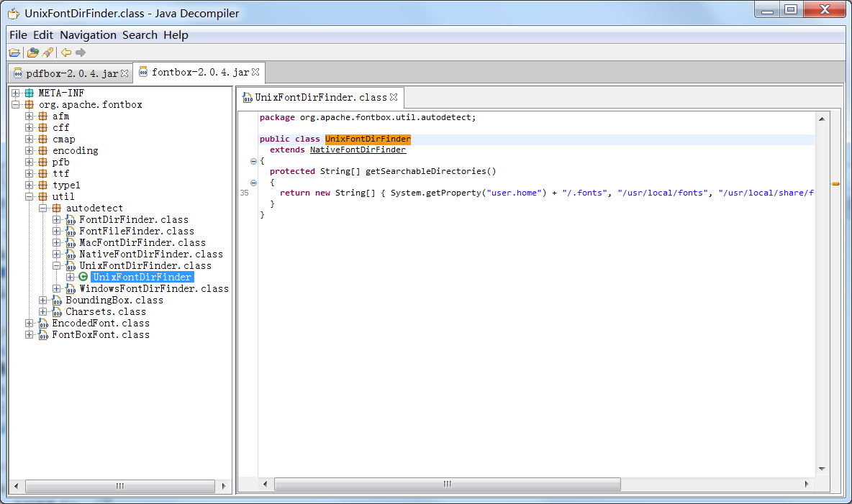Select the green UnixFontDirFinder class node

(142, 277)
